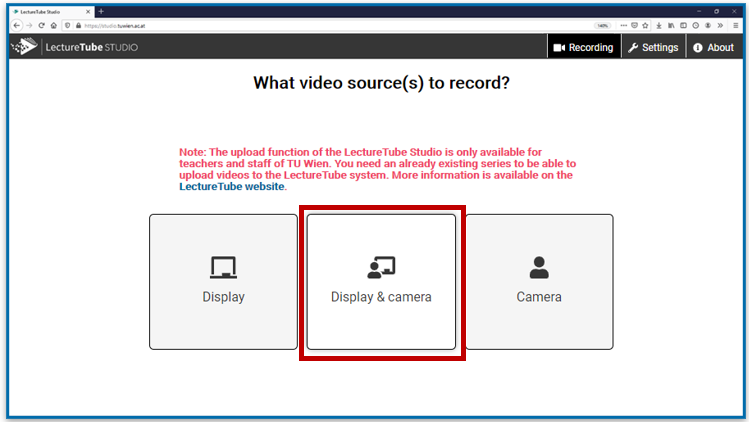Close the browser window

click(x=734, y=11)
